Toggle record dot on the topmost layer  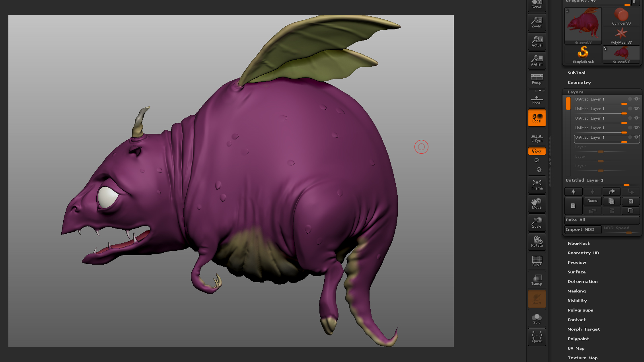(x=630, y=99)
